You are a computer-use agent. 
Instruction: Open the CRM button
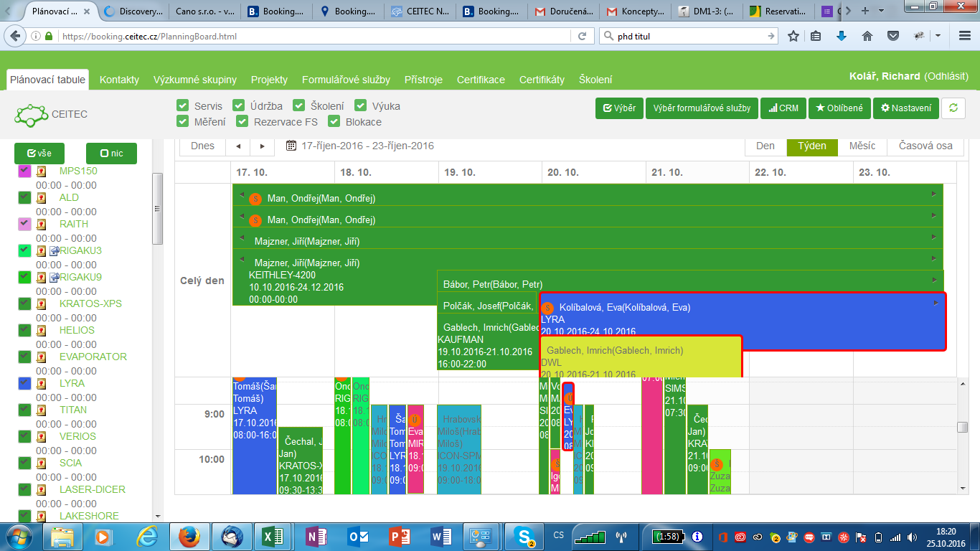point(783,108)
